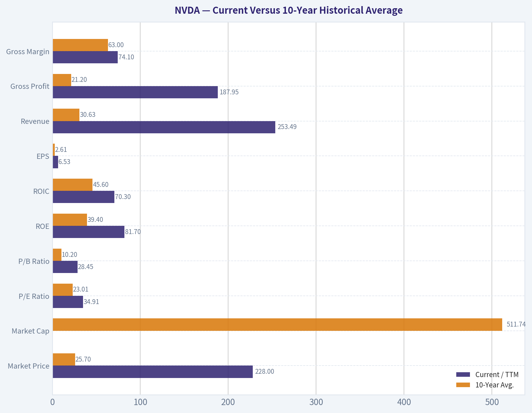Select the ROIC axis label
The height and width of the screenshot is (413, 532).
coord(41,191)
